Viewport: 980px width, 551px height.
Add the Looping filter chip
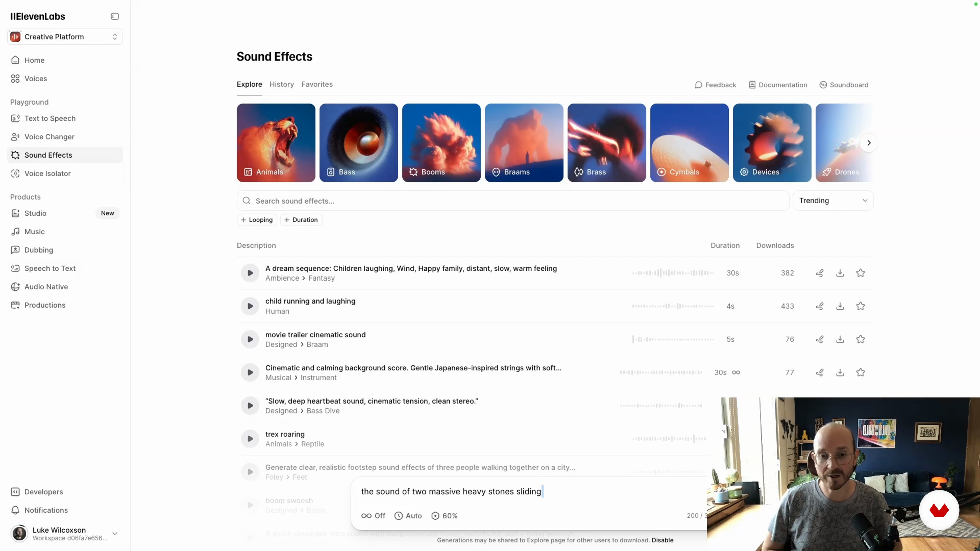(x=257, y=220)
